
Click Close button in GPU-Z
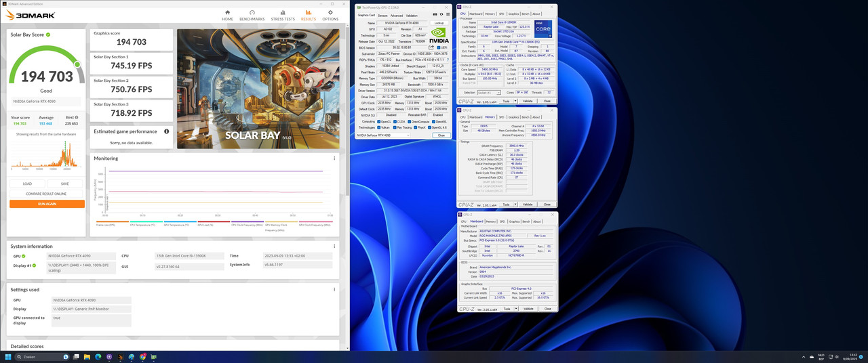441,135
